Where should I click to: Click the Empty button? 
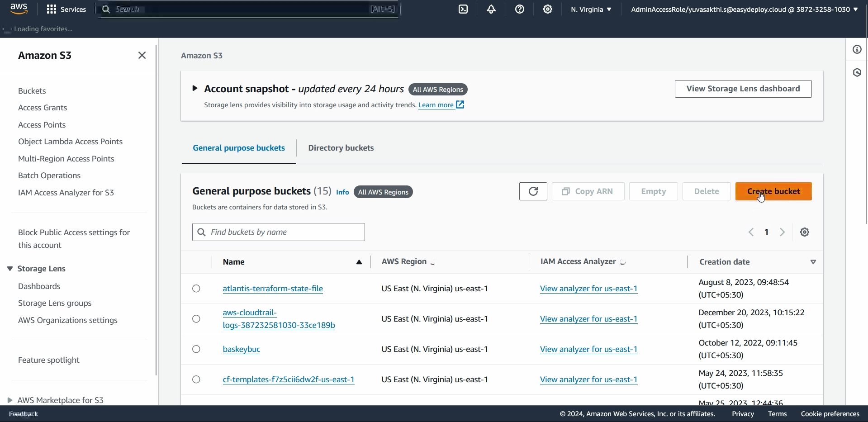tap(654, 191)
